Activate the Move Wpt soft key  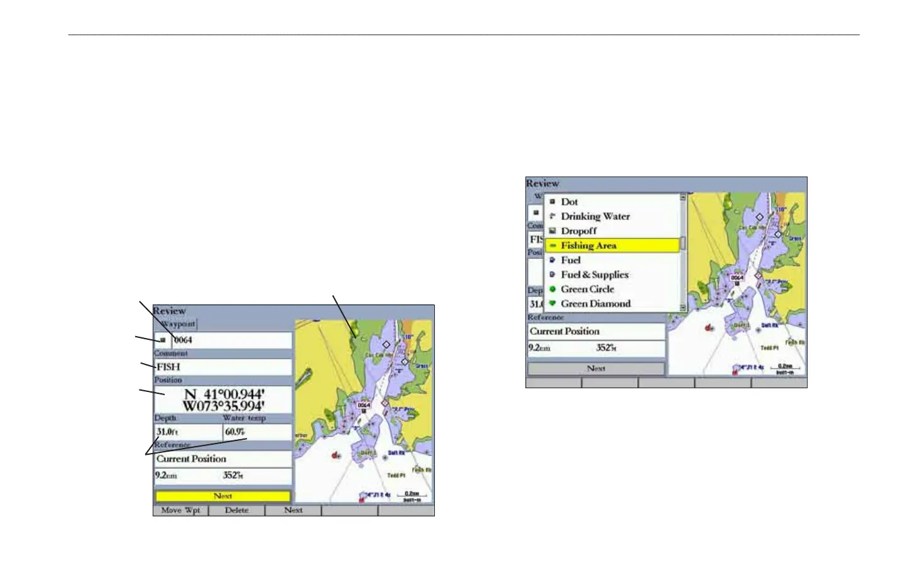181,510
